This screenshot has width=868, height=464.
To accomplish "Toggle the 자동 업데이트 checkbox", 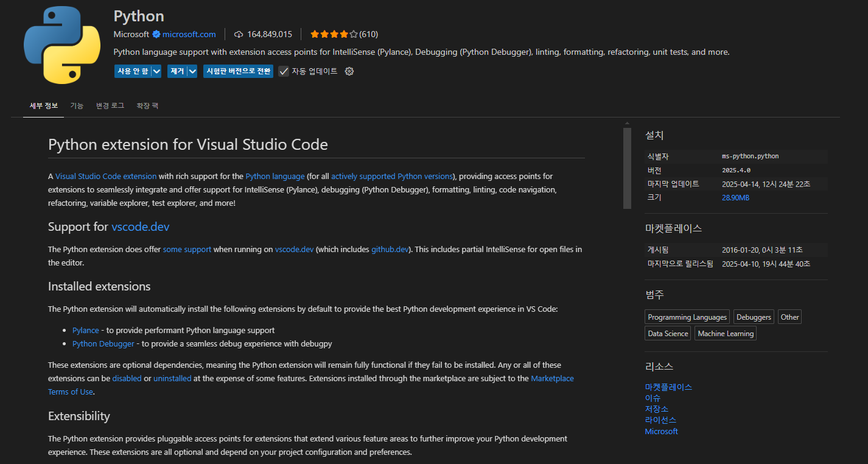I will pos(284,71).
